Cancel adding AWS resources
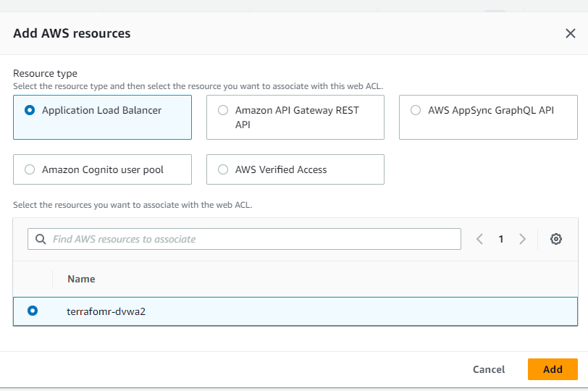This screenshot has height=391, width=588. coord(489,369)
